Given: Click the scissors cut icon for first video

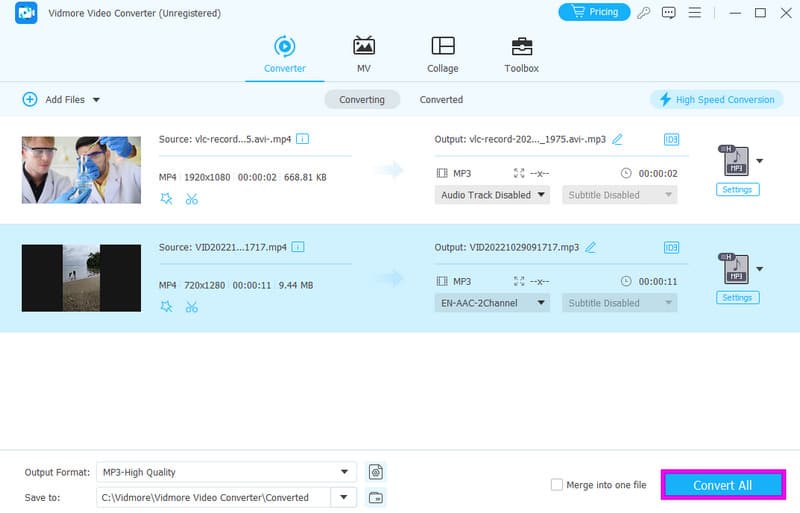Looking at the screenshot, I should [192, 199].
